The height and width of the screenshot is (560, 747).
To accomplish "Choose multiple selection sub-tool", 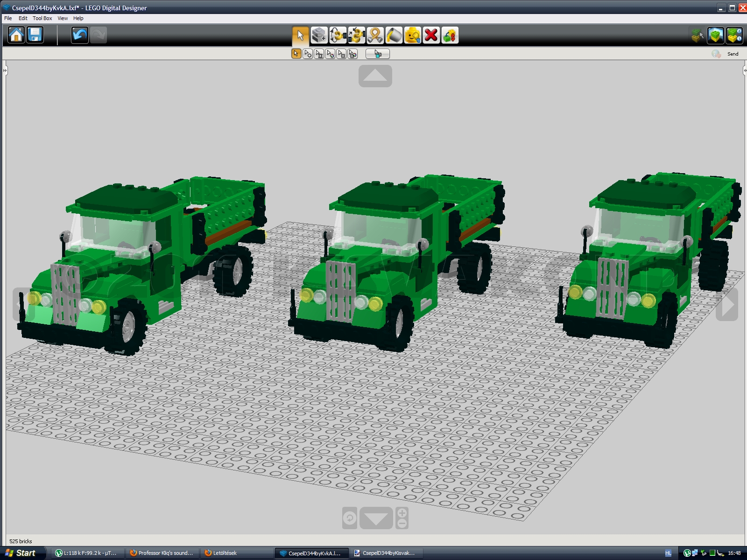I will point(308,54).
